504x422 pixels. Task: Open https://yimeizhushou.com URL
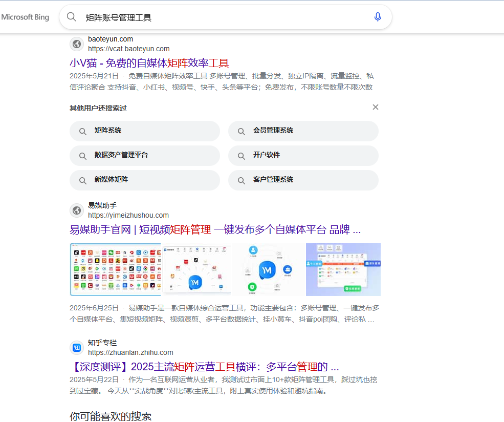tap(128, 215)
